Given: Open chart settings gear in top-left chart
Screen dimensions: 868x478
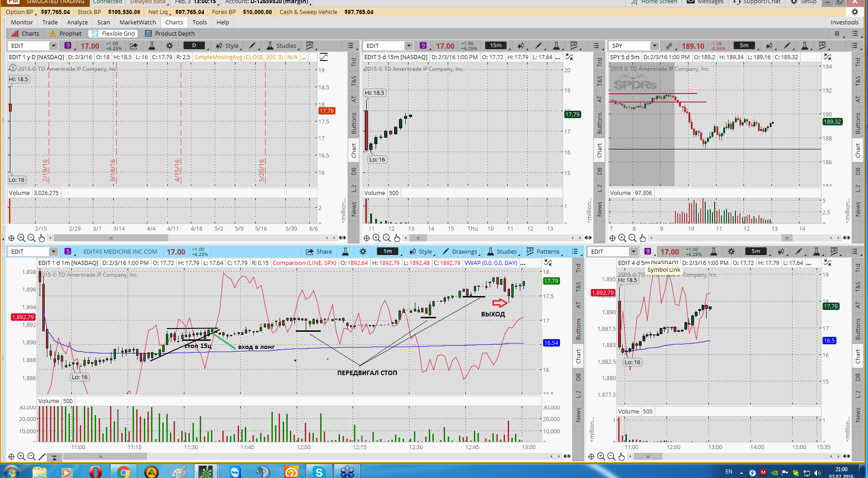Looking at the screenshot, I should (x=170, y=46).
